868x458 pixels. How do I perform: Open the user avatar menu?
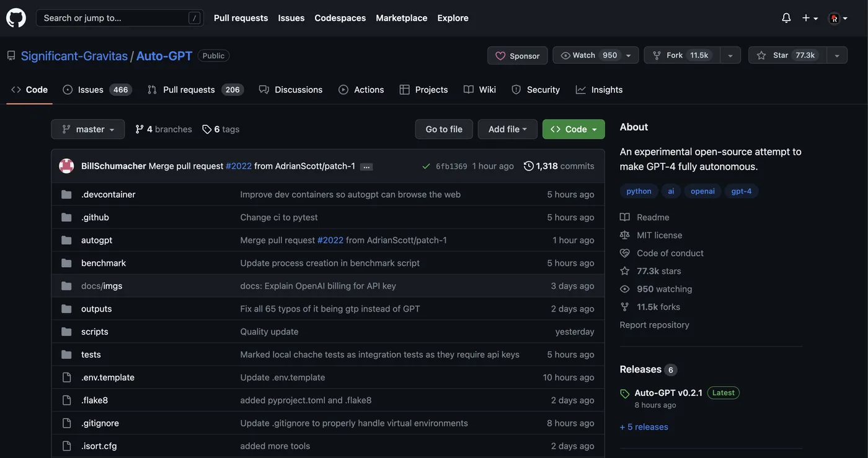[838, 18]
